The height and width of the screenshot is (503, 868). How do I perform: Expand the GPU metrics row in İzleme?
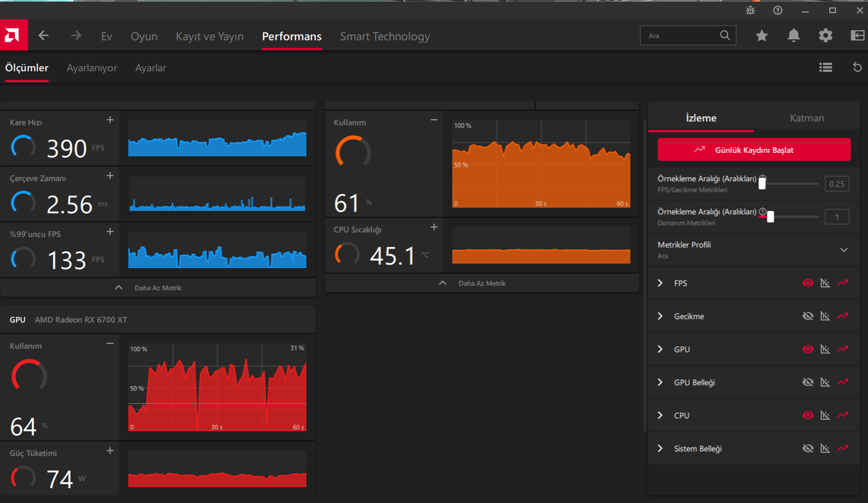660,349
